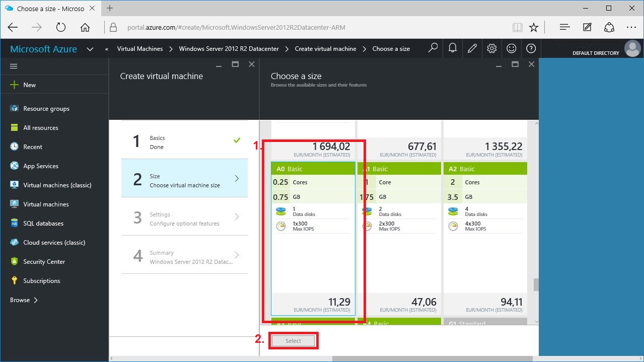The image size is (644, 362).
Task: Toggle reading view in address bar
Action: 517,27
